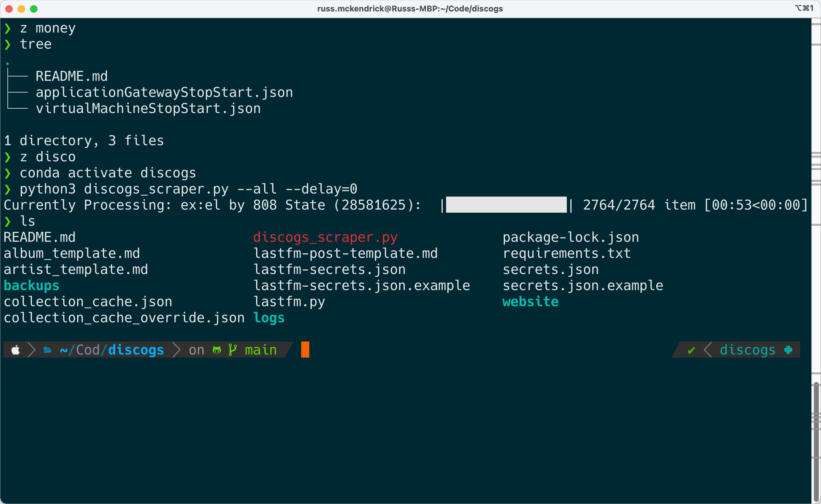
Task: Click virtualMachineStopStart.json in tree output
Action: pyautogui.click(x=148, y=109)
